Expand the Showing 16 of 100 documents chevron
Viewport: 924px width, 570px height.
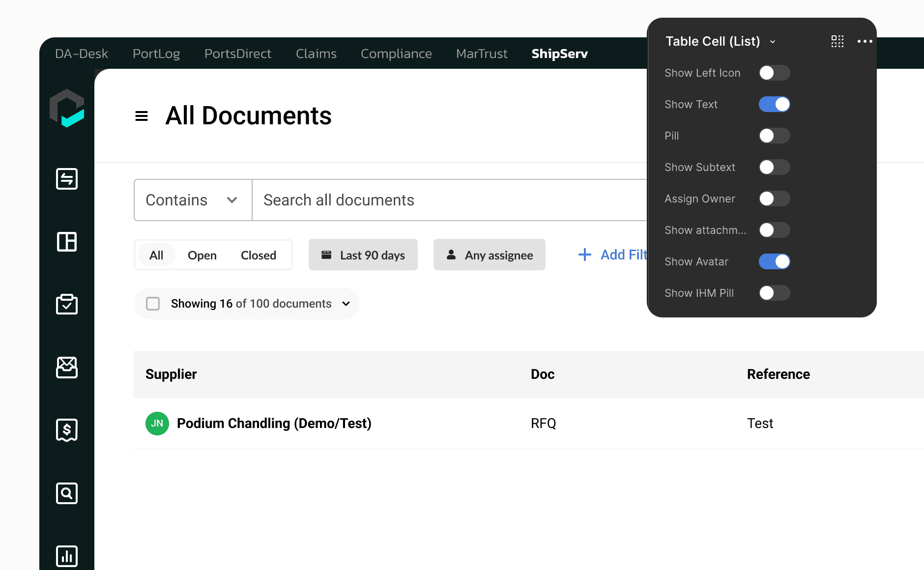[346, 304]
